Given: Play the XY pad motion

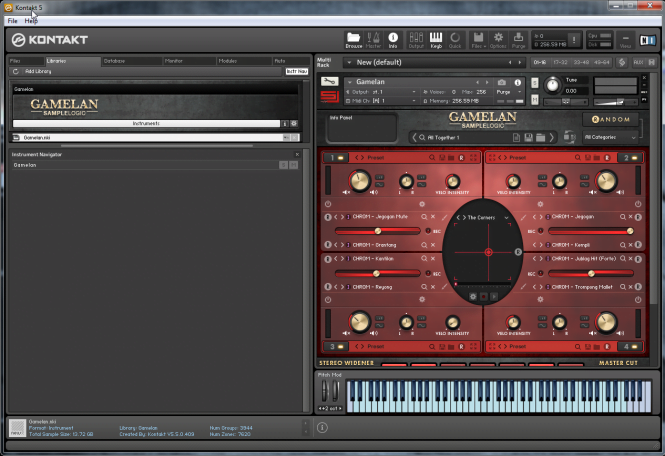Looking at the screenshot, I should (494, 297).
